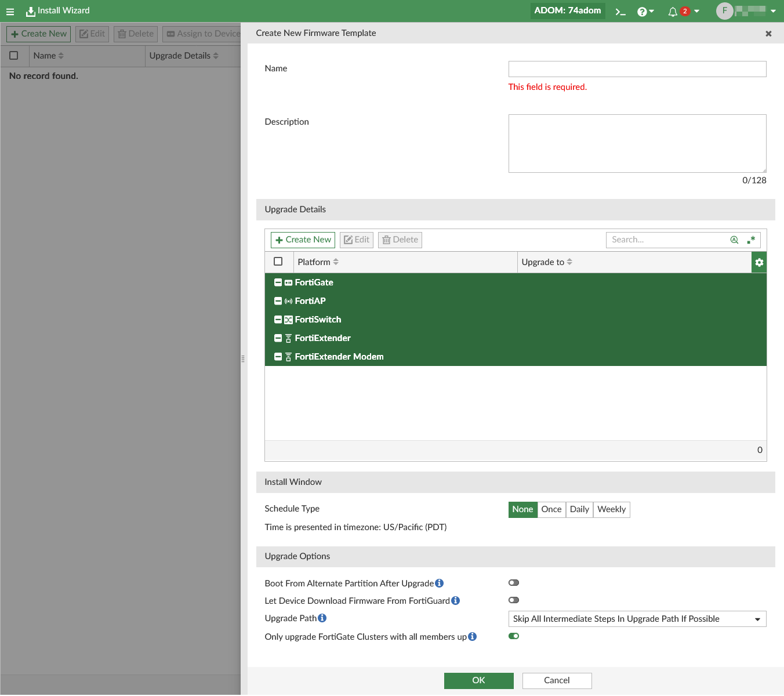Click the Search box in Upgrade Details

[667, 240]
